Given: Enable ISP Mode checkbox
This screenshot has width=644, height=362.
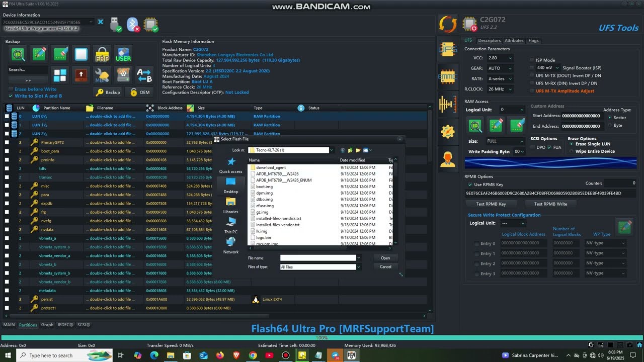Looking at the screenshot, I should pos(532,60).
